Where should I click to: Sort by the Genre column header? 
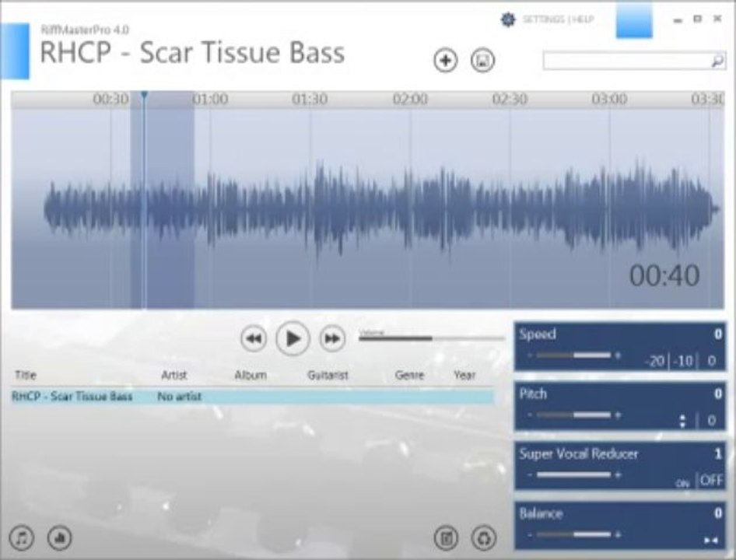coord(409,375)
